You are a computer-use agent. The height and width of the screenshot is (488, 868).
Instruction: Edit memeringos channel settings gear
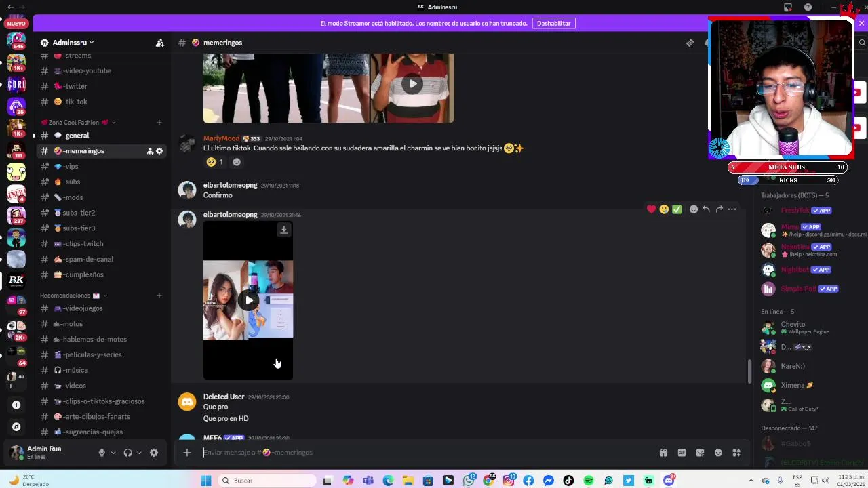tap(159, 151)
